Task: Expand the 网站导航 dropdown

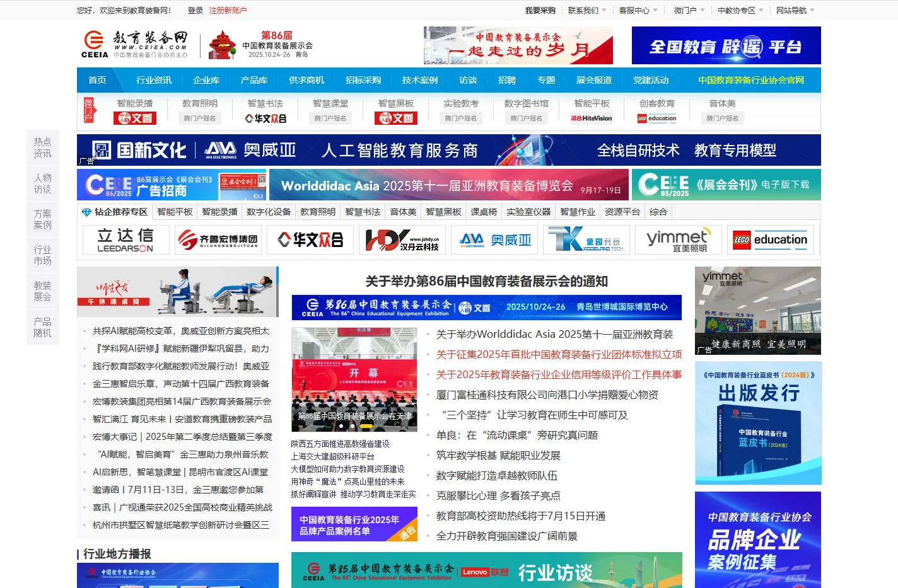Action: point(795,10)
